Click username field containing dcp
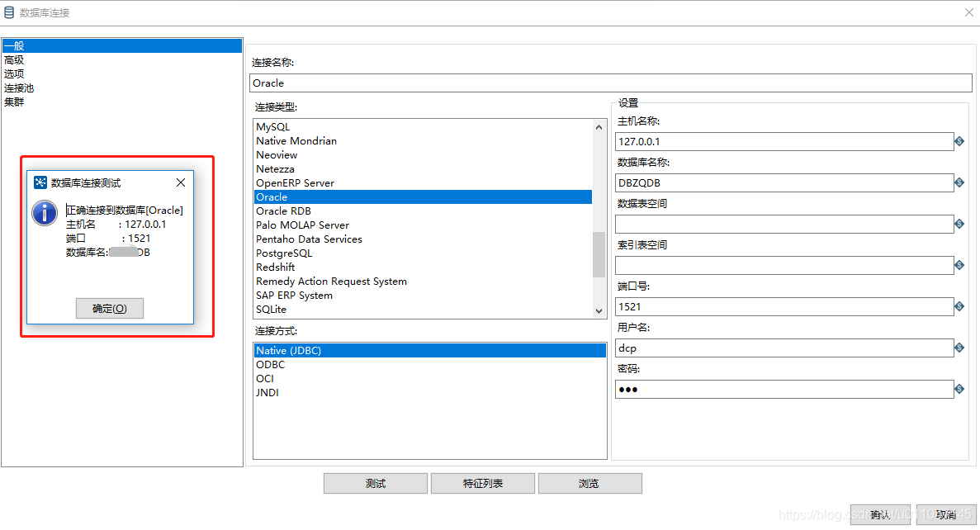The image size is (980, 530). tap(784, 348)
